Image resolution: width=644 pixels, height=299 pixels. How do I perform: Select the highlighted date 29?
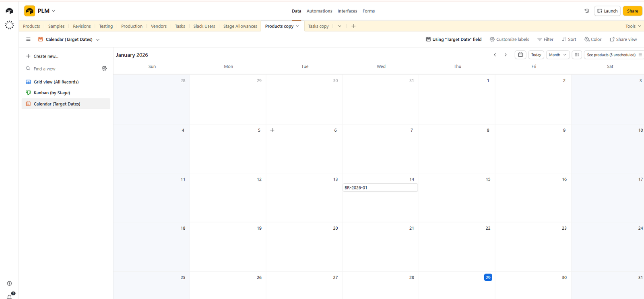click(x=488, y=277)
